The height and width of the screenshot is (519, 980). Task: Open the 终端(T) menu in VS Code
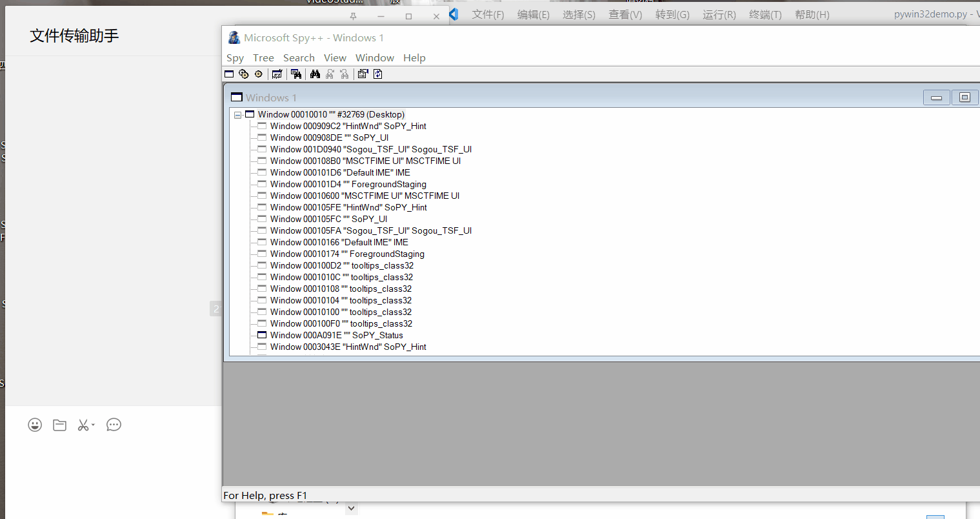[765, 15]
